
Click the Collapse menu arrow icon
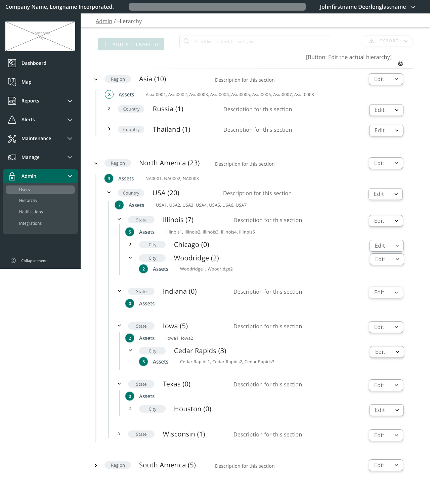coord(13,261)
